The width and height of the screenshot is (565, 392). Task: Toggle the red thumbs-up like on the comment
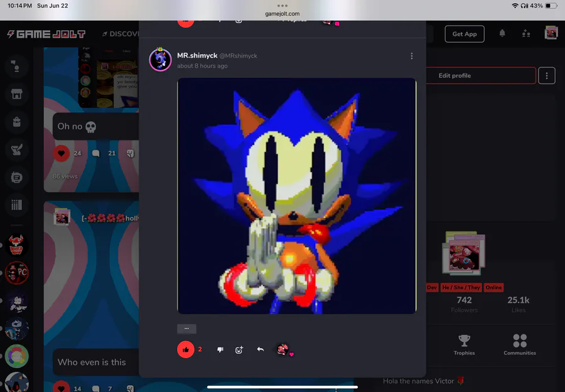(186, 349)
